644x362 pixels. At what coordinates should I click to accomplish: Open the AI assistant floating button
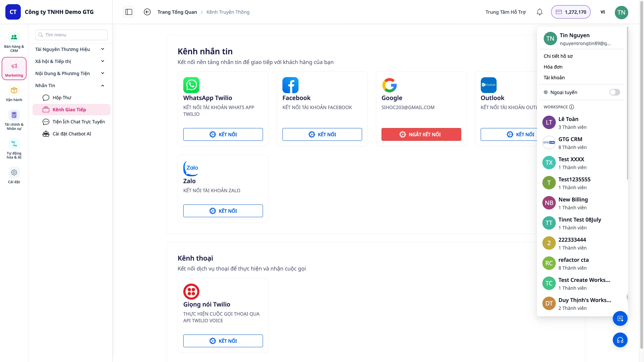(x=620, y=318)
